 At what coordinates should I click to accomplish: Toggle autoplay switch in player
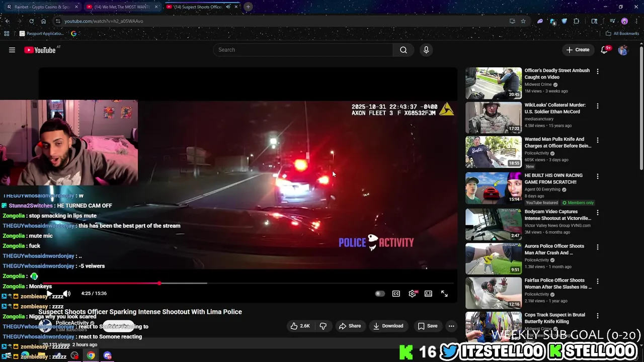pos(380,294)
